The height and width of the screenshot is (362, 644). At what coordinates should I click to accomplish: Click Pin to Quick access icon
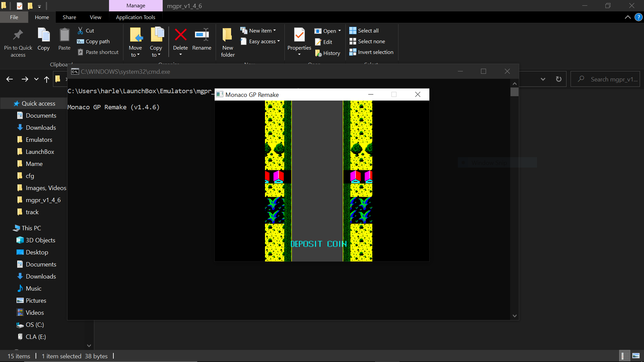pyautogui.click(x=18, y=35)
